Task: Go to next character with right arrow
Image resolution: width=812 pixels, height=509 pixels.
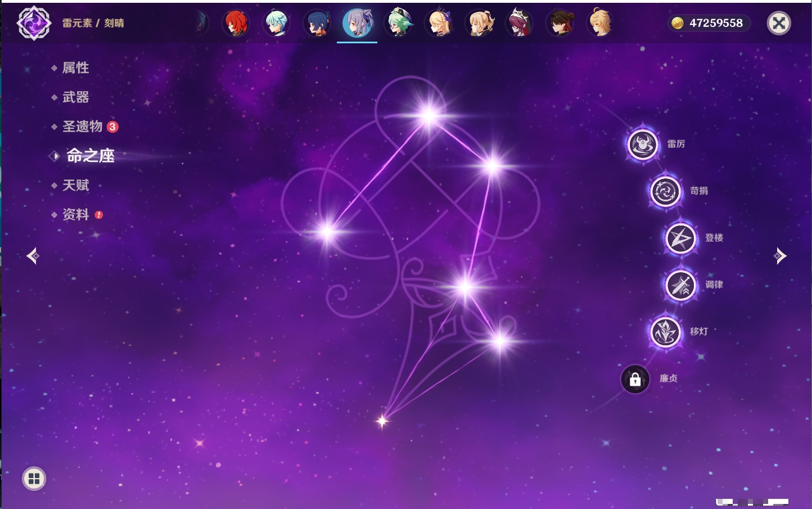Action: (x=780, y=256)
